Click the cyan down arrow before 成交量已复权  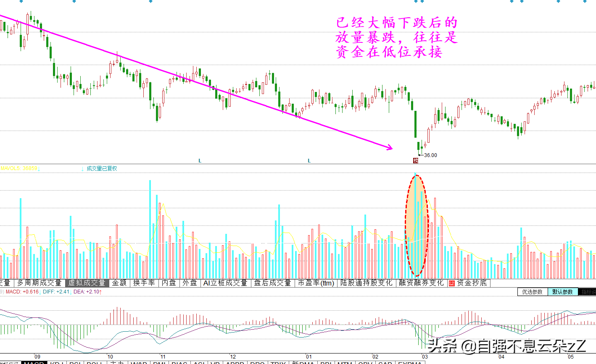point(82,168)
